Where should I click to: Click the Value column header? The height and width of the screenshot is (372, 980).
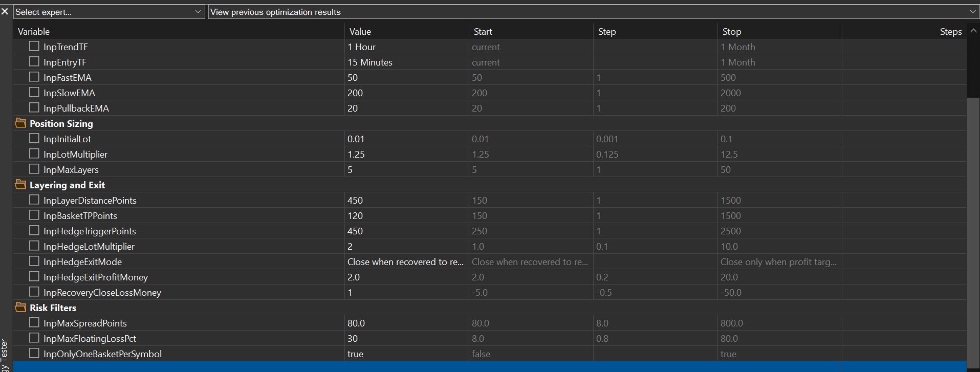tap(407, 31)
